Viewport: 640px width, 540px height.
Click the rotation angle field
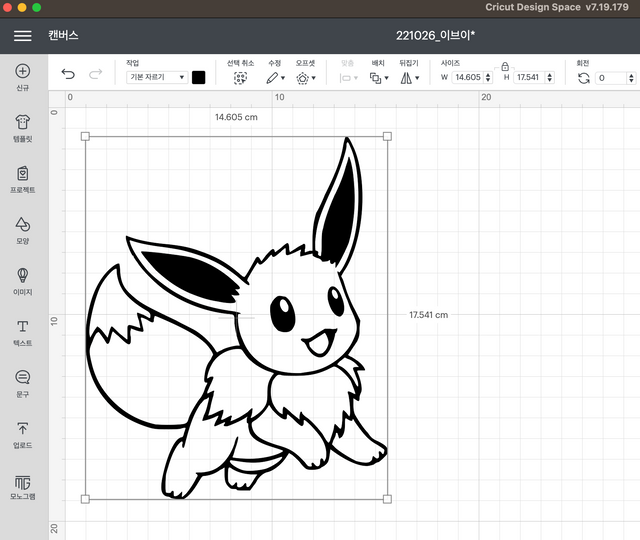(611, 78)
